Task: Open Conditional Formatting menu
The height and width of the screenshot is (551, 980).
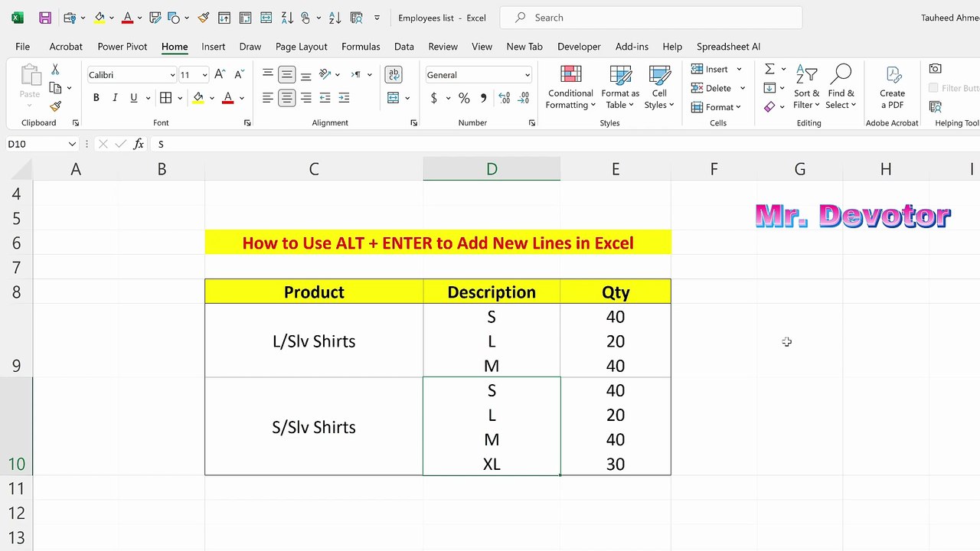Action: [x=570, y=87]
